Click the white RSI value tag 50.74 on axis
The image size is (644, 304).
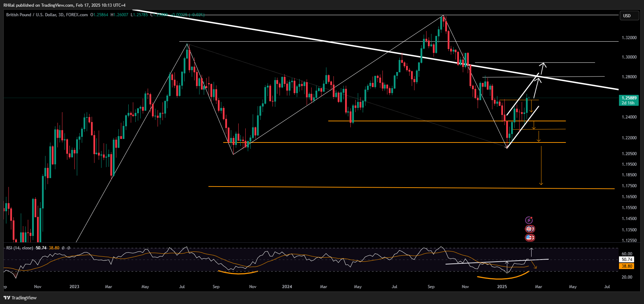[x=627, y=259]
